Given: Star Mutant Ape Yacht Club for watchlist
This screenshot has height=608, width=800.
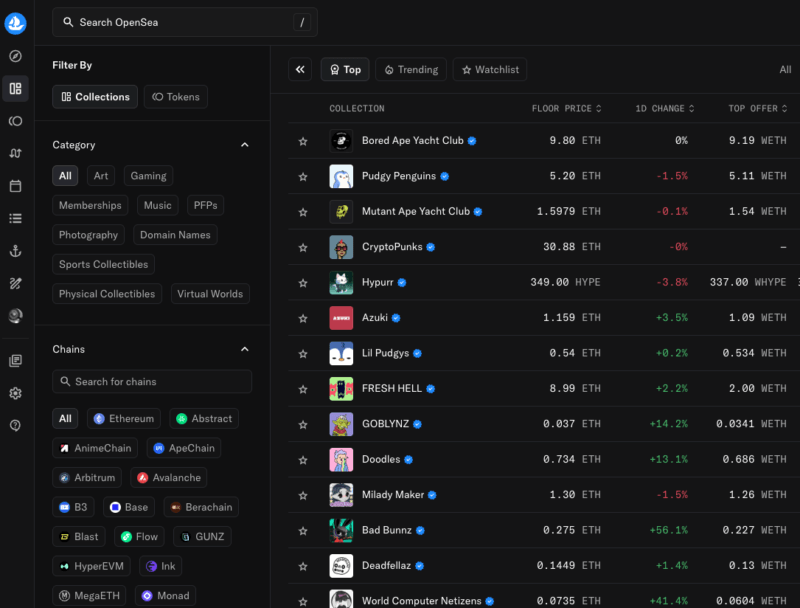Looking at the screenshot, I should [x=303, y=212].
